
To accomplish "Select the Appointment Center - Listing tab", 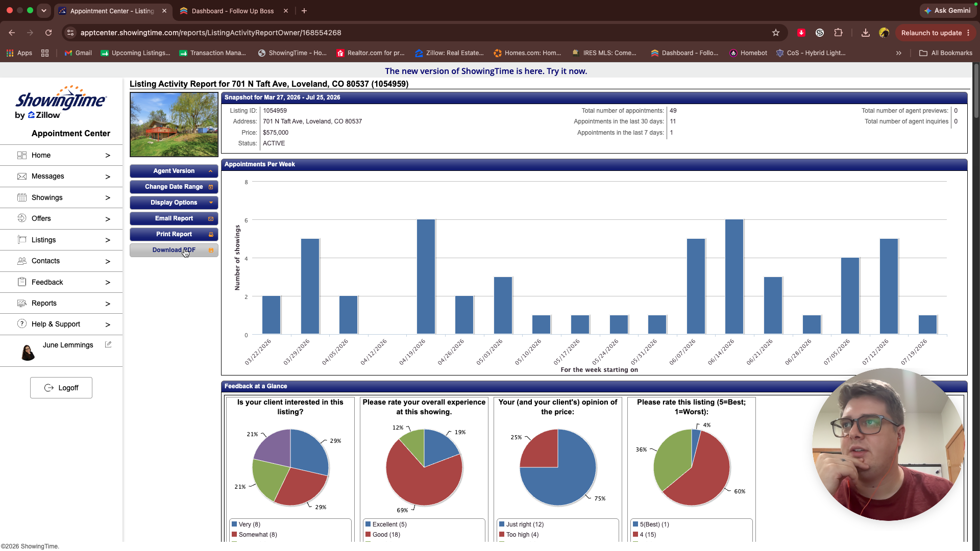I will [x=112, y=11].
